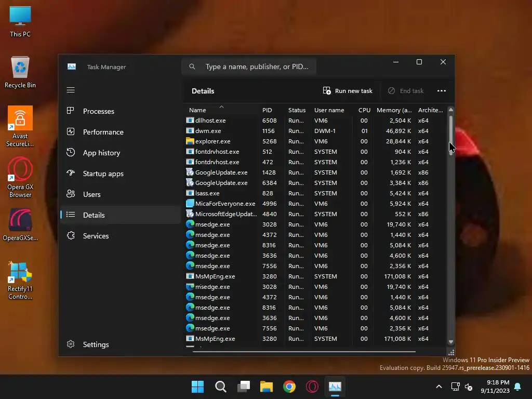The width and height of the screenshot is (532, 399).
Task: Switch to the Processes page
Action: [120, 111]
